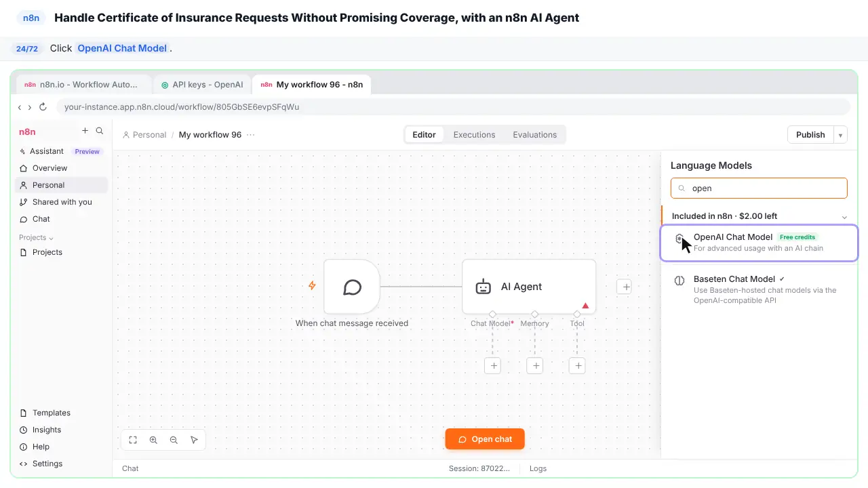Open the Publish dropdown arrow

pyautogui.click(x=840, y=135)
